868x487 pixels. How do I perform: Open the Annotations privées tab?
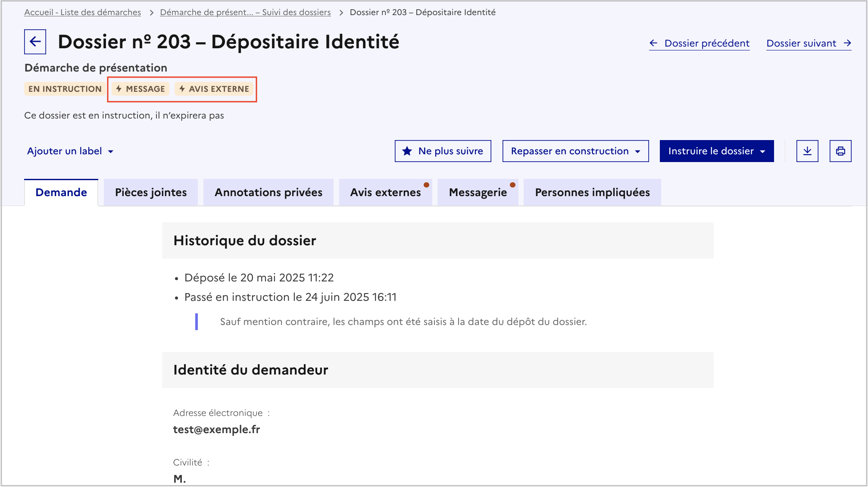coord(268,193)
